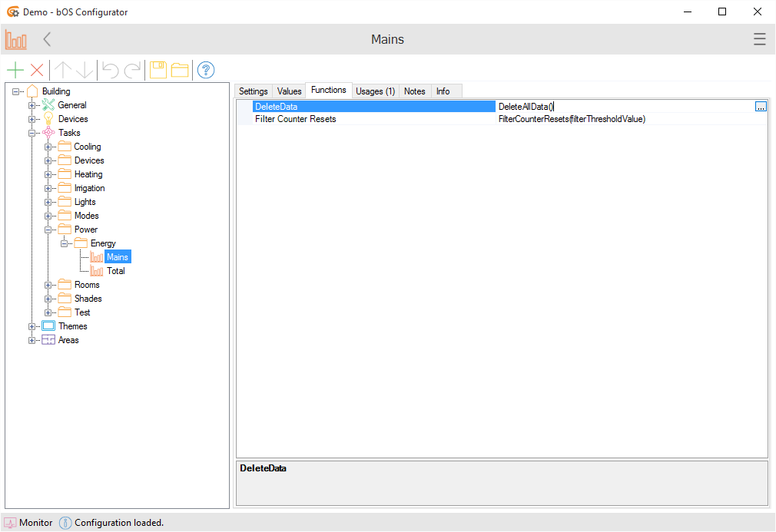Select the Filter Counter Resets row
The height and width of the screenshot is (532, 776).
click(296, 119)
